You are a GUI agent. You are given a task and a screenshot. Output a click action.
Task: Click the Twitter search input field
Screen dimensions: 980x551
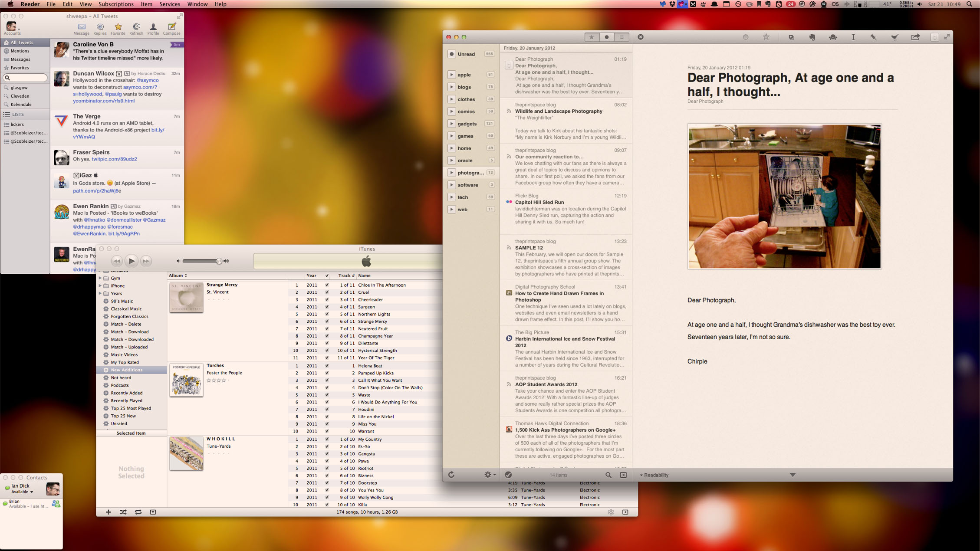(26, 78)
